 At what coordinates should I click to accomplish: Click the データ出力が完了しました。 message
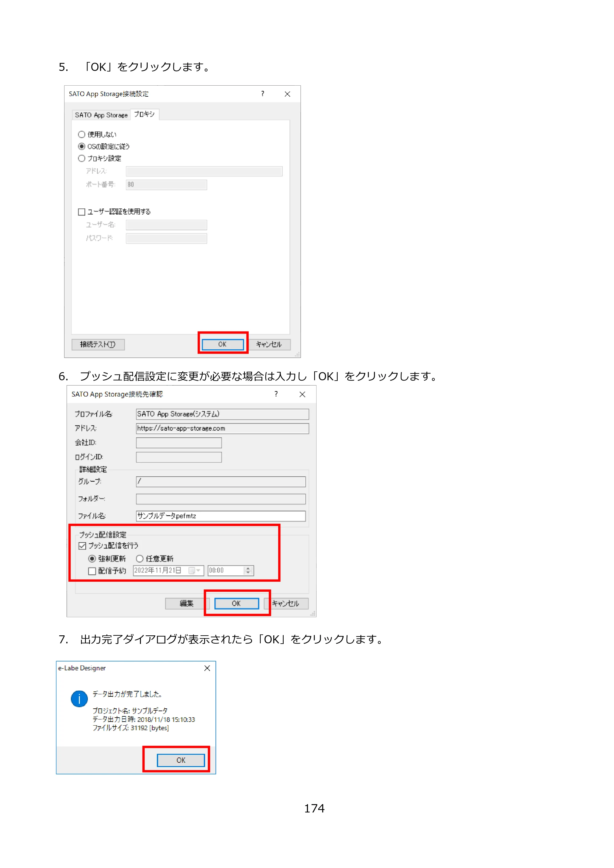click(127, 694)
